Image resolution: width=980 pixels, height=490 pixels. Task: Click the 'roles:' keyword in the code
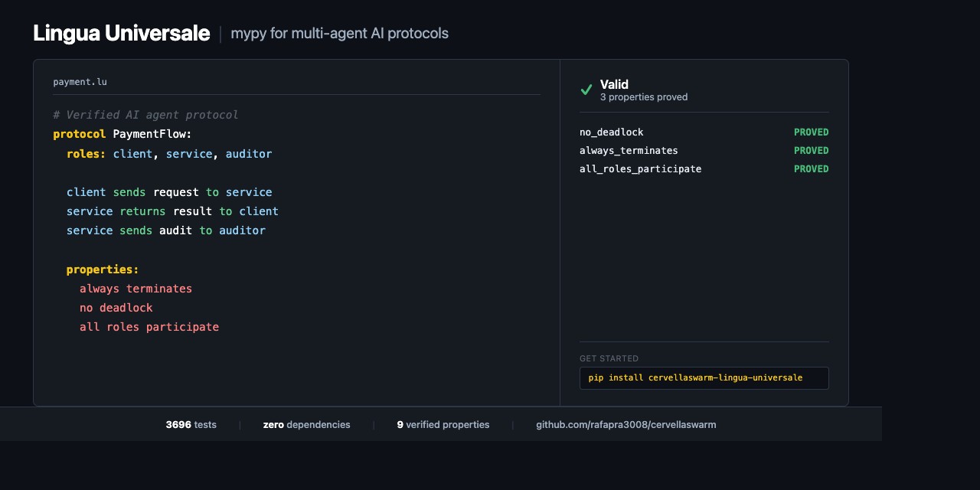click(x=87, y=154)
